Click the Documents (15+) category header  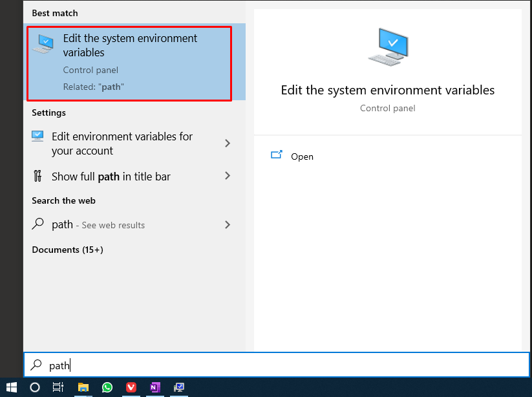tap(67, 250)
